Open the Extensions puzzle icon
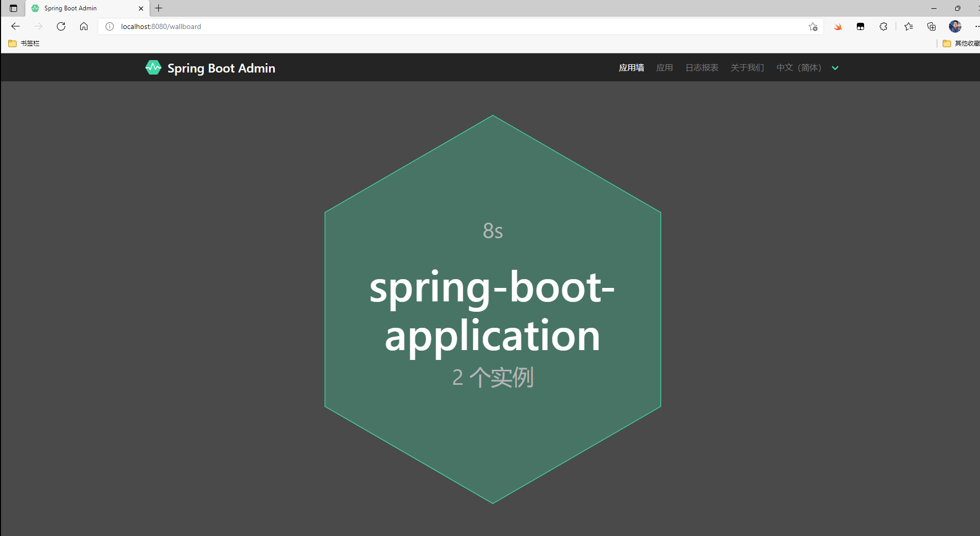This screenshot has height=536, width=980. pyautogui.click(x=883, y=26)
